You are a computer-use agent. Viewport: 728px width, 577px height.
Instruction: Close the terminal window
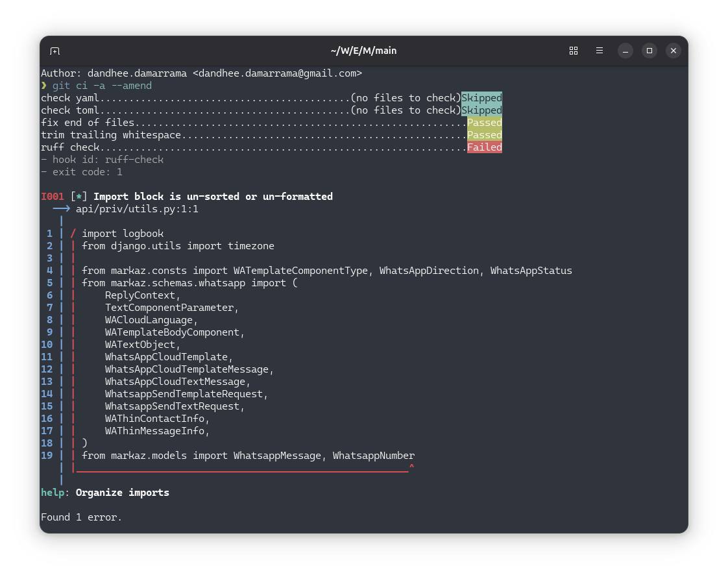[673, 51]
